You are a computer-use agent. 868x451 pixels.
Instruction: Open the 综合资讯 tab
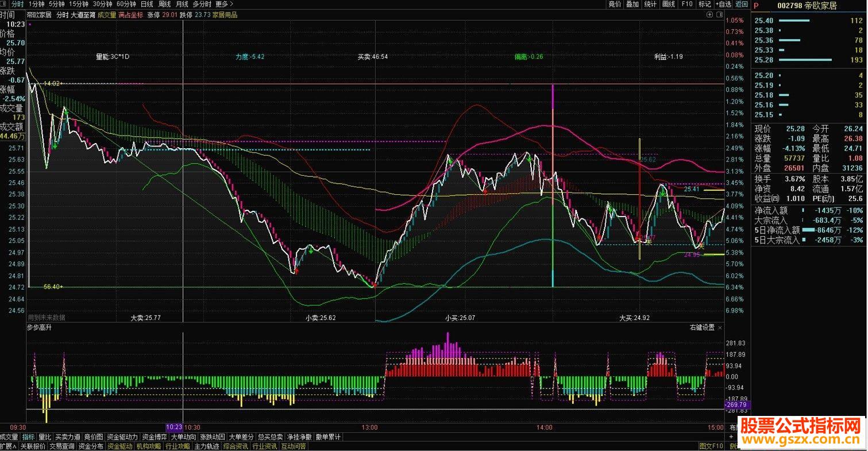point(236,446)
